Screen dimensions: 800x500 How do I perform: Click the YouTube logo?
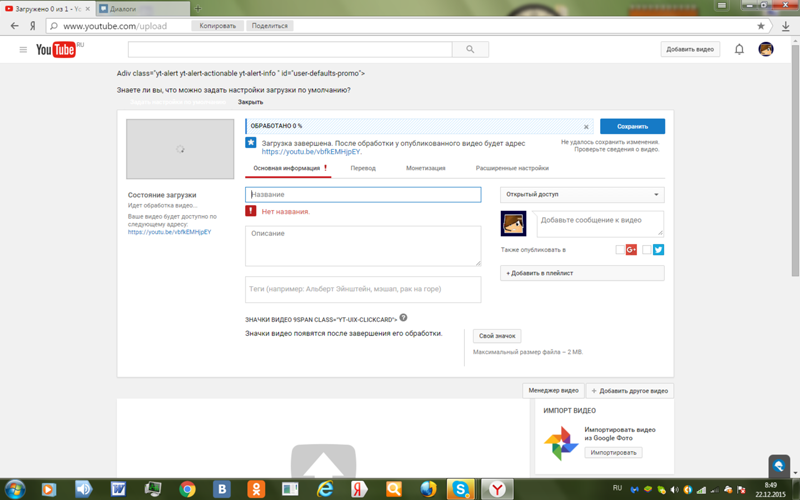coord(56,49)
